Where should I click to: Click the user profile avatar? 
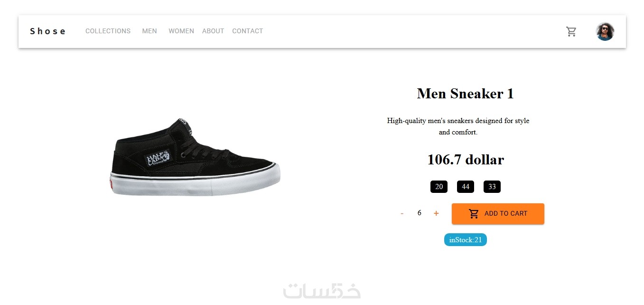(x=605, y=32)
